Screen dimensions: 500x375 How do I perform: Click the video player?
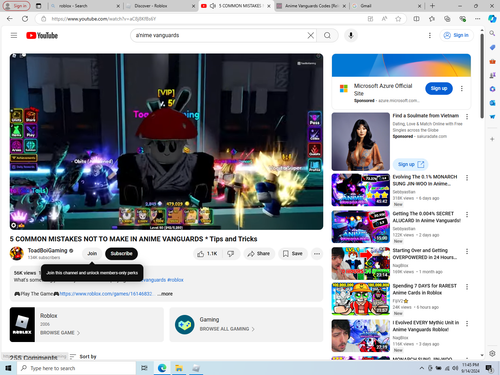(166, 142)
